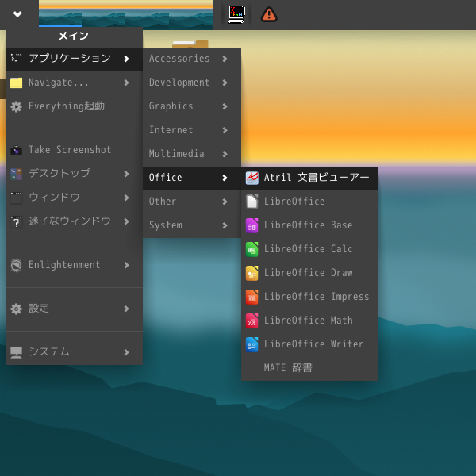Click the gear icon beside Everything起動
The width and height of the screenshot is (476, 476).
(16, 106)
